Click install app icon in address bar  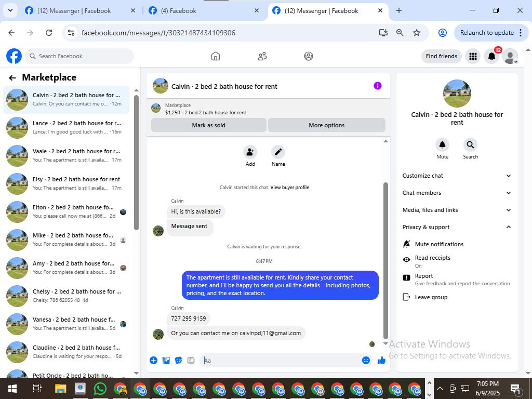point(383,33)
